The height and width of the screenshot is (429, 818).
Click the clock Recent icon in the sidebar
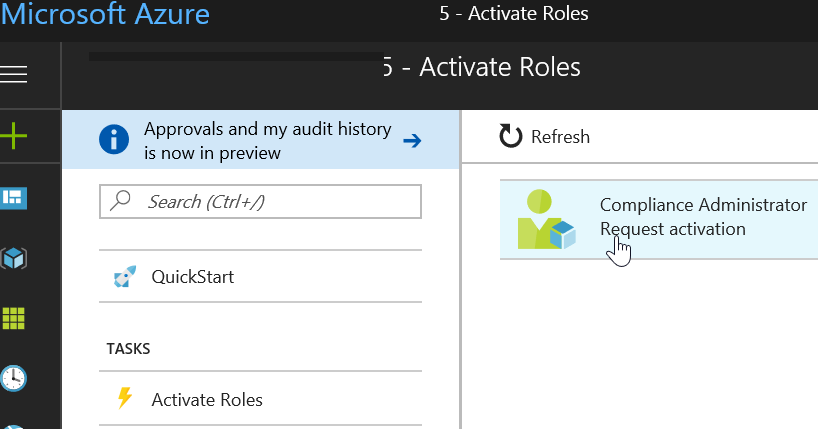click(14, 378)
